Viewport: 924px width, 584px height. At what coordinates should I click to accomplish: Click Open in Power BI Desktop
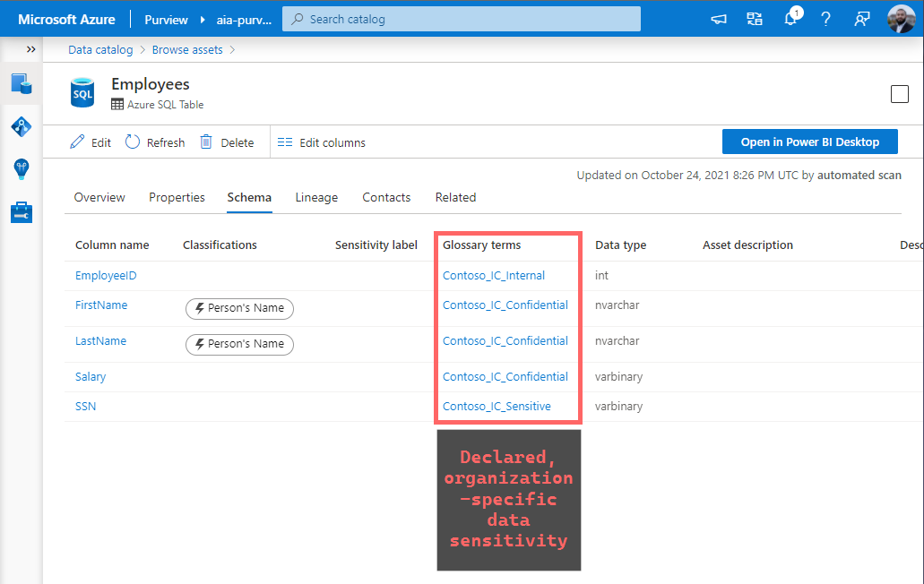pyautogui.click(x=809, y=142)
